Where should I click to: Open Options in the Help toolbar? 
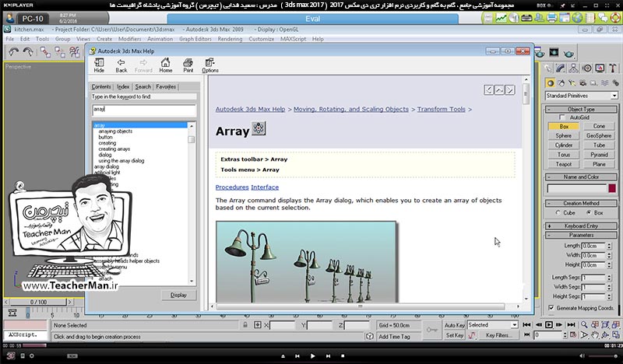coord(209,65)
